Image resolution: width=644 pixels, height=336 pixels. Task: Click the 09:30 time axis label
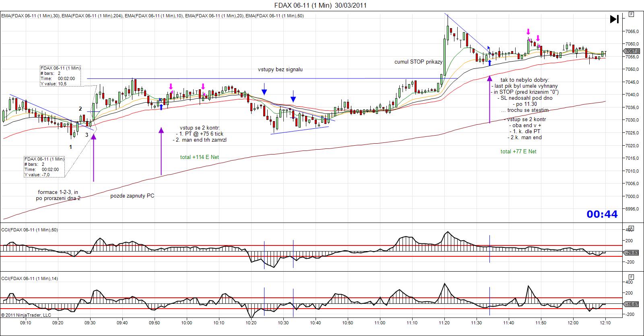[x=90, y=322]
